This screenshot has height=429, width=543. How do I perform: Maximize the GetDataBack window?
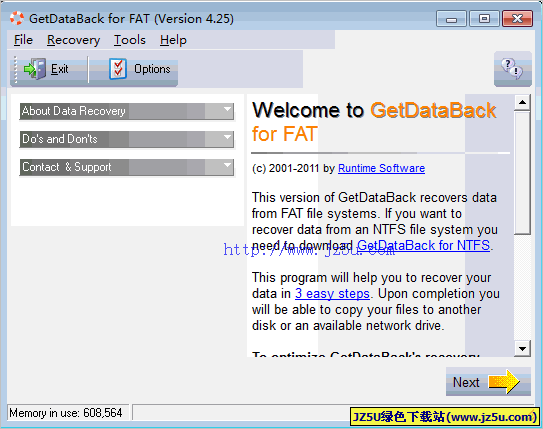[484, 19]
